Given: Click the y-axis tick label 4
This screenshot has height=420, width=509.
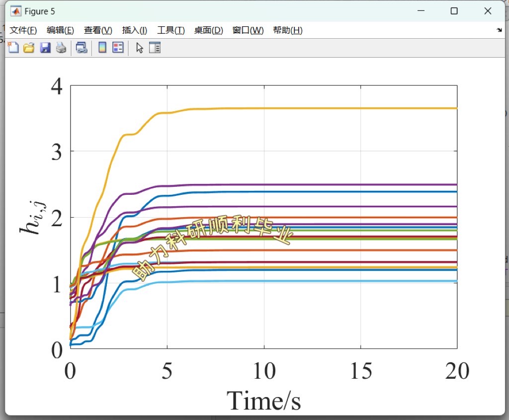Looking at the screenshot, I should point(57,86).
